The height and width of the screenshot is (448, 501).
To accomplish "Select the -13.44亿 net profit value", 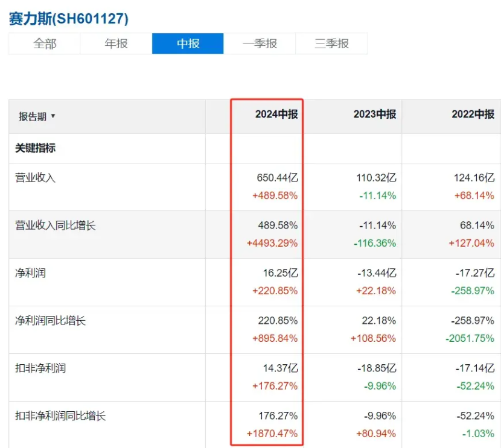I will tap(377, 273).
